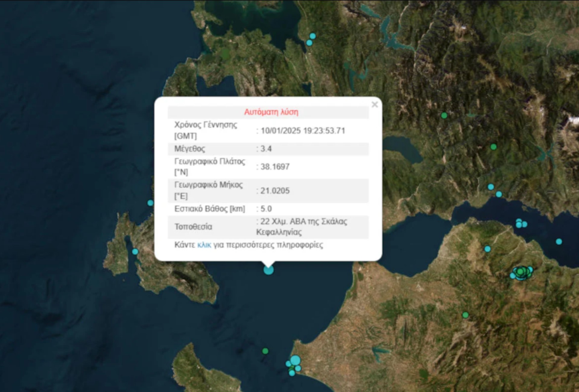This screenshot has height=392, width=579.
Task: Select the lower cyan marker of the pair above Lefkada
Action: [309, 43]
